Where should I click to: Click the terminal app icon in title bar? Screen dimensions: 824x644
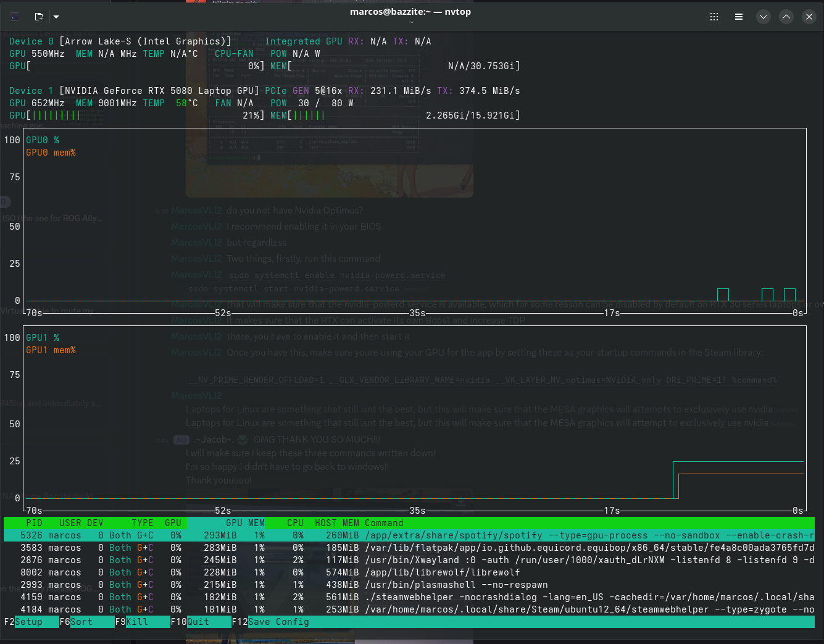(15, 17)
